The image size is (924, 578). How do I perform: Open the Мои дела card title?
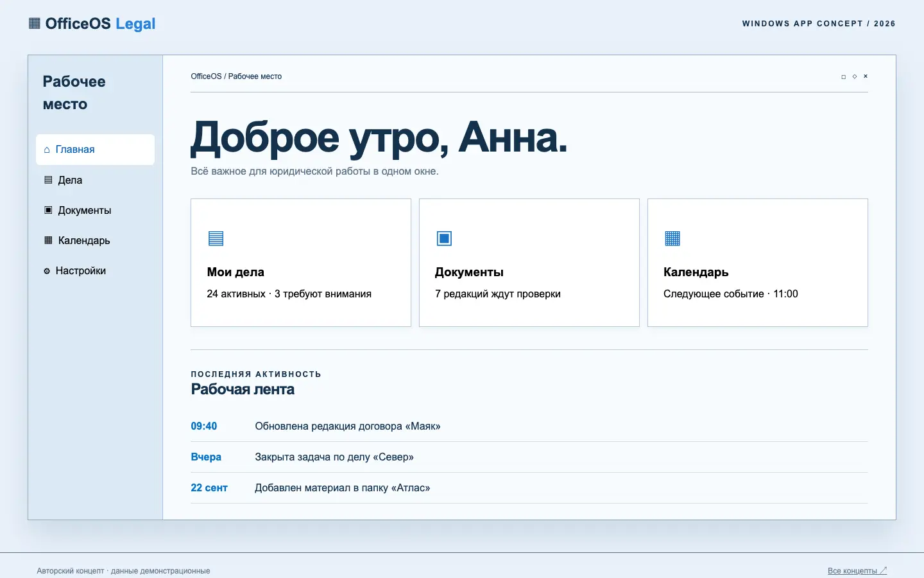coord(235,272)
